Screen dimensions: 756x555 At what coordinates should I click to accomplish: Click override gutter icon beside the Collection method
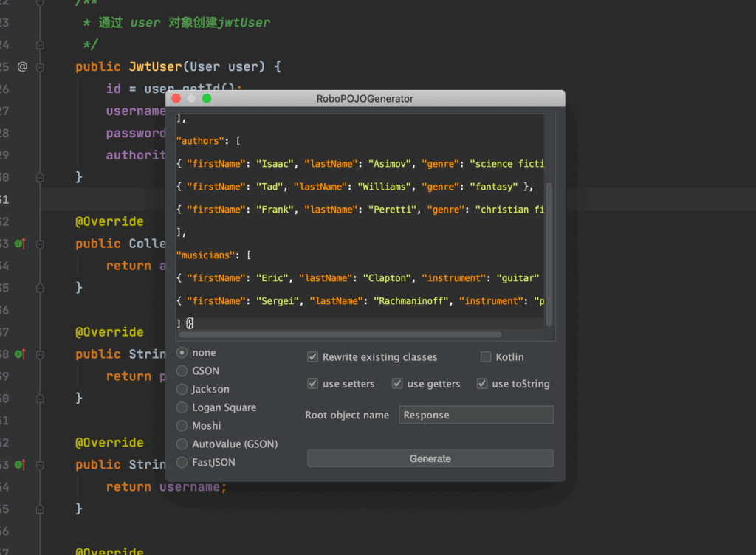21,244
